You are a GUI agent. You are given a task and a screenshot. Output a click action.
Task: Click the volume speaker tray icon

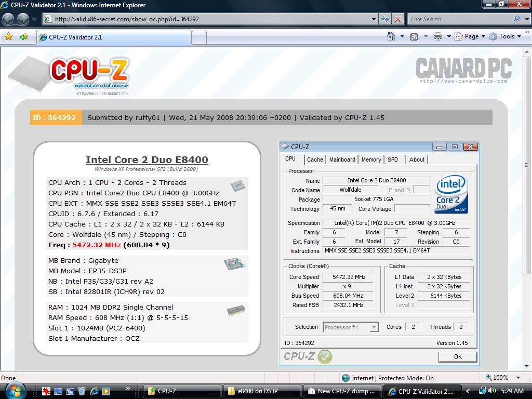point(492,391)
